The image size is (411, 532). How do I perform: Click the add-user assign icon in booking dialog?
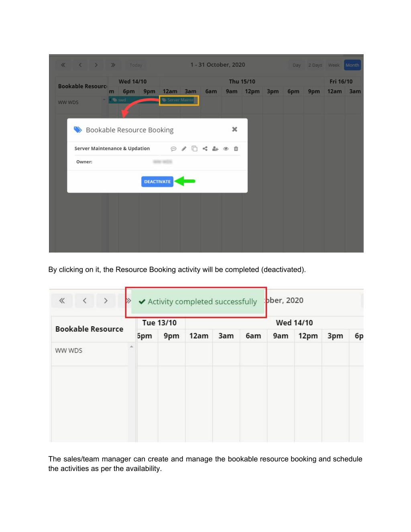click(x=215, y=149)
